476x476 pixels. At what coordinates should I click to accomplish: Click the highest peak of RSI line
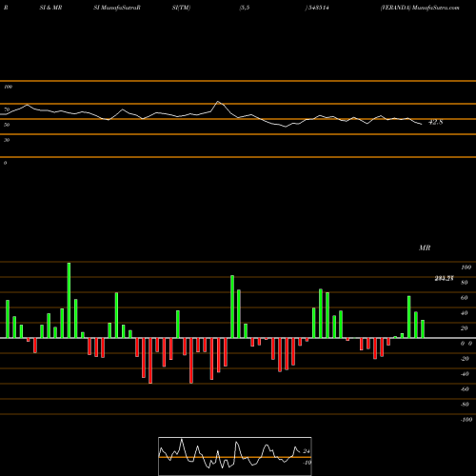[218, 102]
